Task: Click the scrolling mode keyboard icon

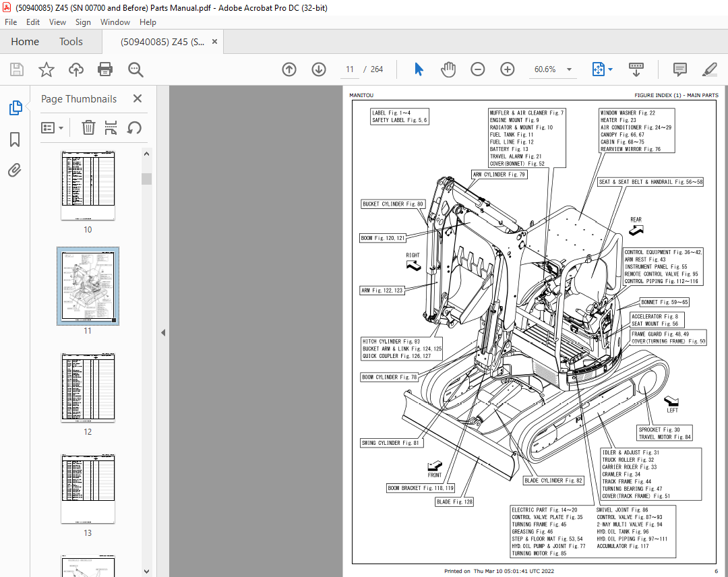Action: coord(636,69)
